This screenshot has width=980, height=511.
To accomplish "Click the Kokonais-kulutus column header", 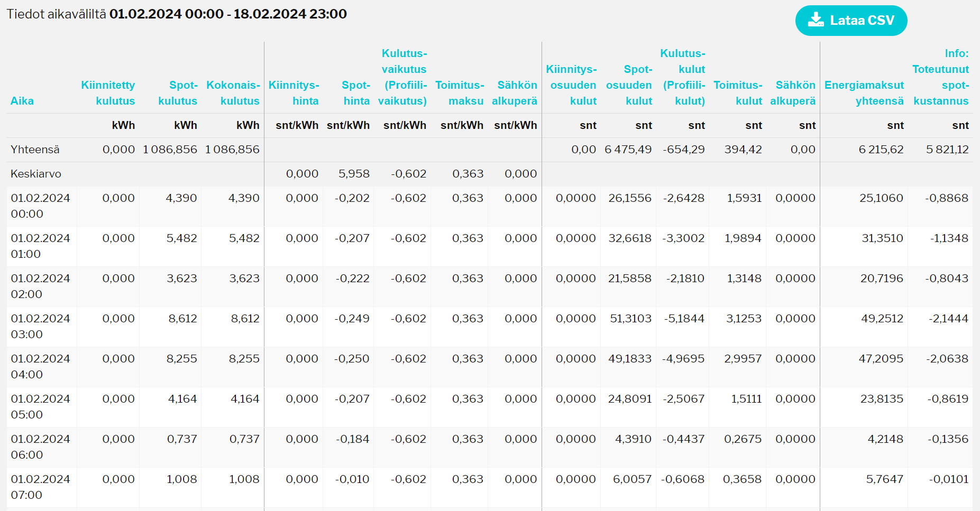I will (x=233, y=93).
